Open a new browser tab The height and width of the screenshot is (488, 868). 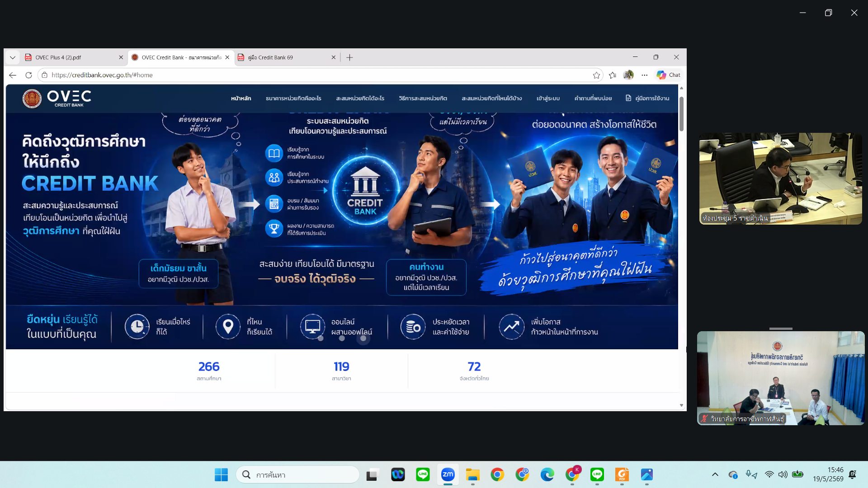click(x=349, y=57)
